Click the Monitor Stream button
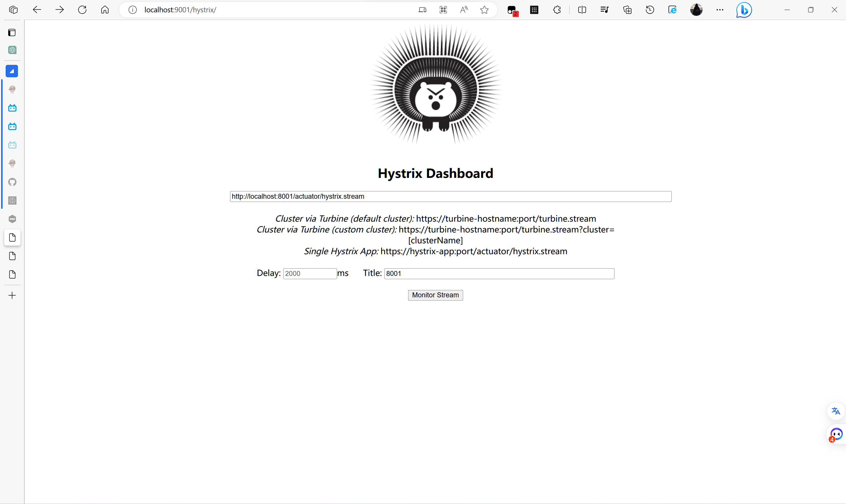846x504 pixels. (x=435, y=295)
